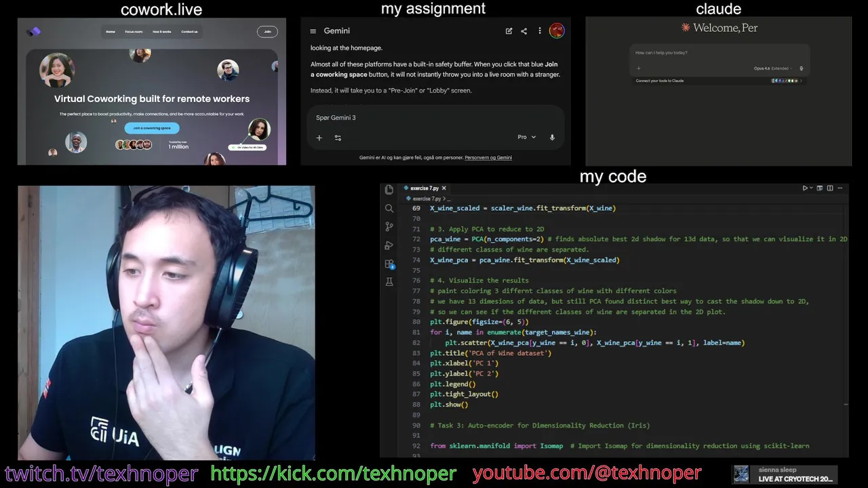868x488 pixels.
Task: Click the smiling woman avatar on cowork.live
Action: (57, 70)
